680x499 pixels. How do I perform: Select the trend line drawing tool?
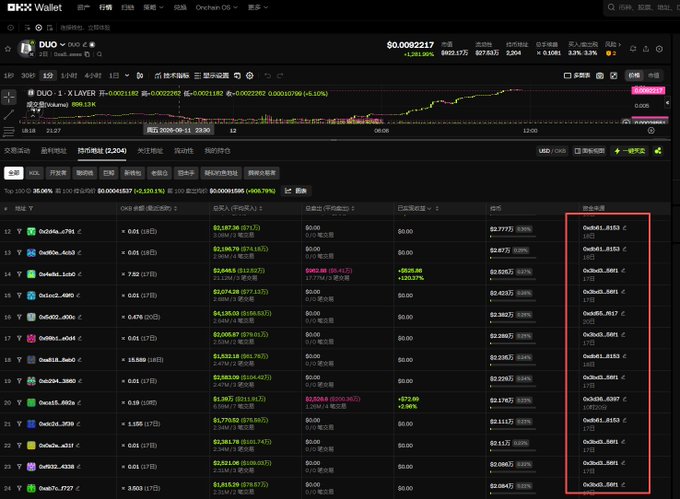9,115
